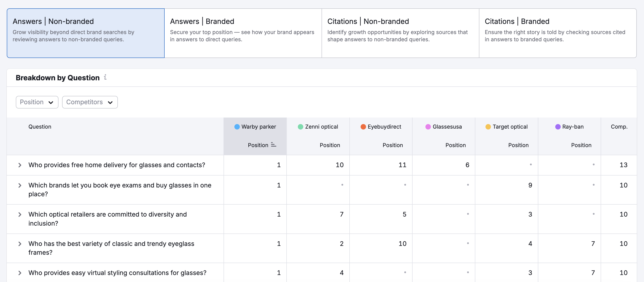Image resolution: width=644 pixels, height=282 pixels.
Task: Expand the virtual styling consultations question row
Action: [x=20, y=273]
